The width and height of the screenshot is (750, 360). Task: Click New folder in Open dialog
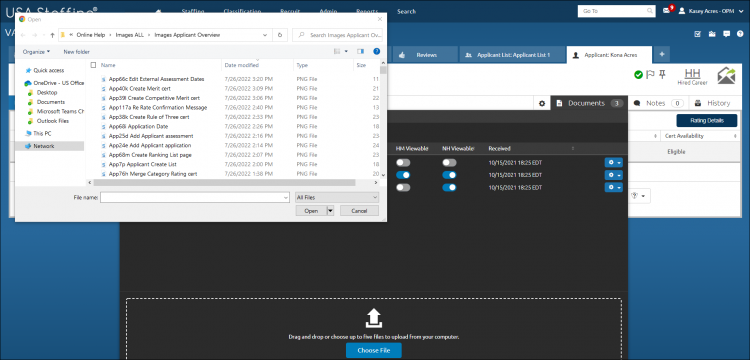77,52
